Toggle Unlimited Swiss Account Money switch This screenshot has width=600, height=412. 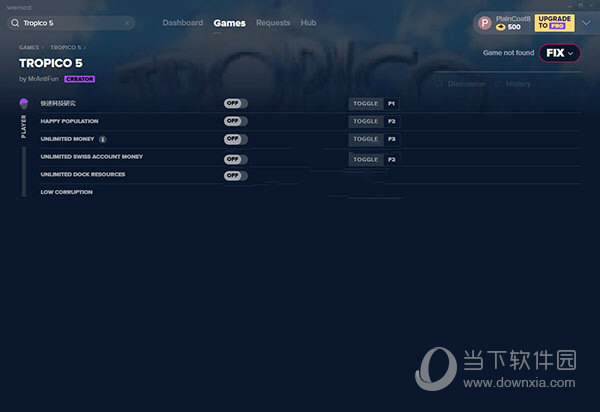click(236, 159)
